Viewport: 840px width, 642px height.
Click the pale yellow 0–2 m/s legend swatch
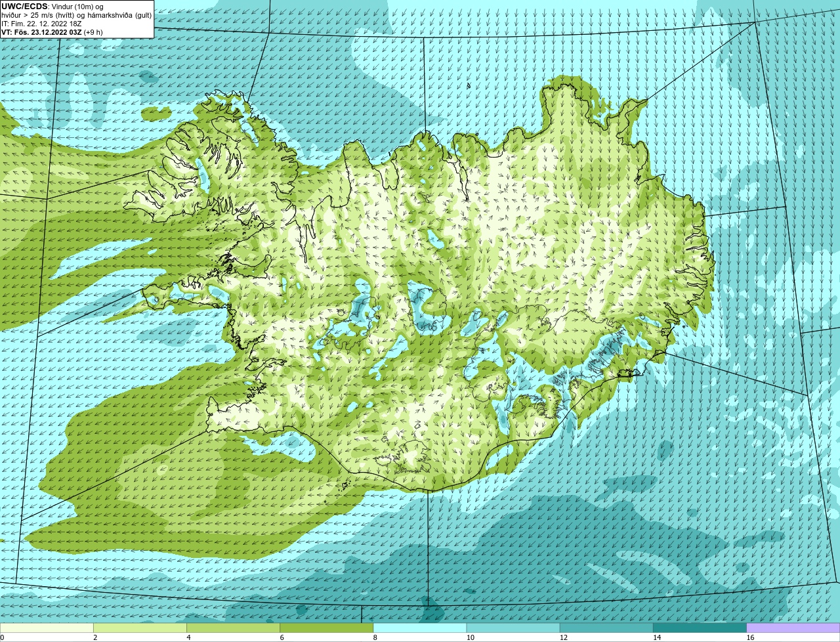pos(47,628)
